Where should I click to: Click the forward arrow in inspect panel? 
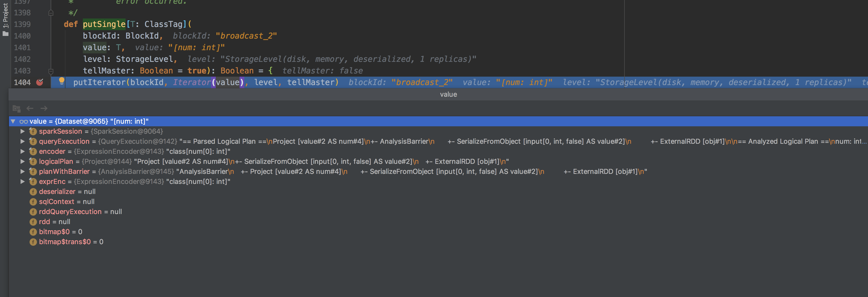coord(44,108)
